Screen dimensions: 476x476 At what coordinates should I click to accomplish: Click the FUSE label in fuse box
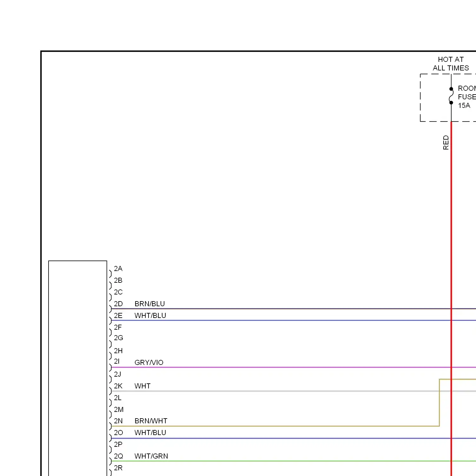point(467,97)
